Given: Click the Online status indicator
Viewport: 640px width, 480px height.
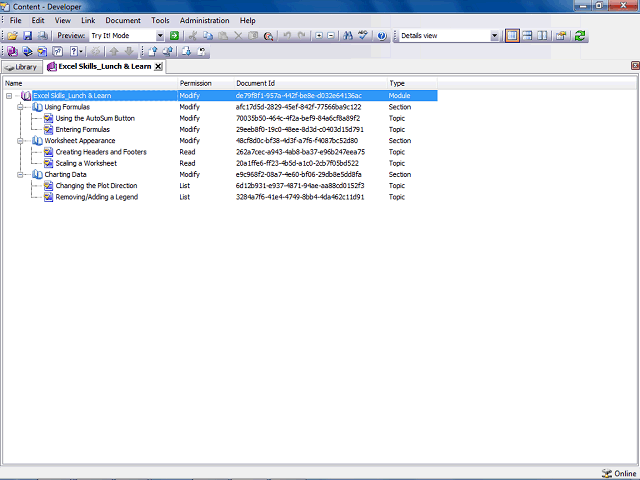Looking at the screenshot, I should (619, 473).
